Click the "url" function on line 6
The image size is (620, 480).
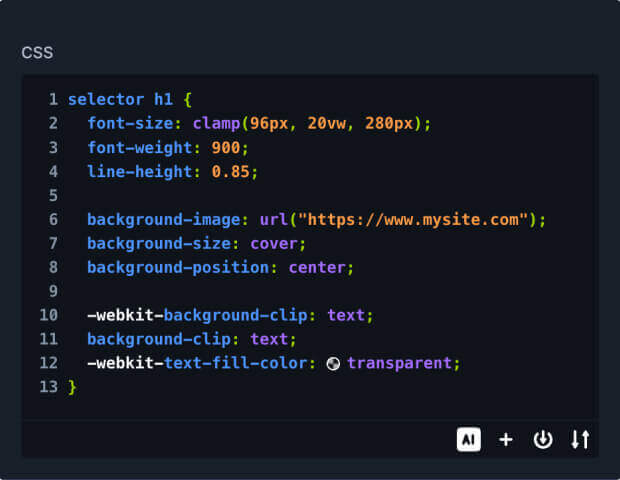274,219
